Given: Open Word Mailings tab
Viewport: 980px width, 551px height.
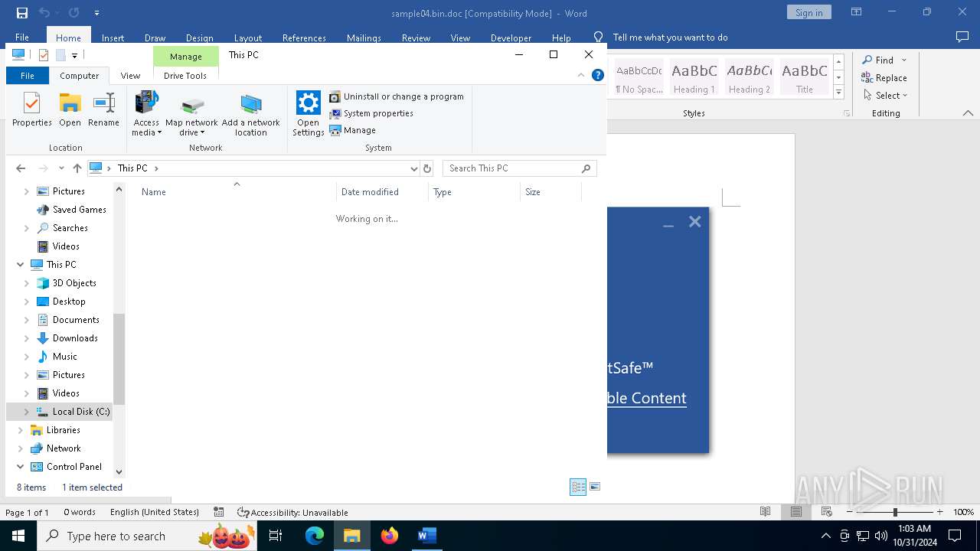Looking at the screenshot, I should click(x=364, y=37).
